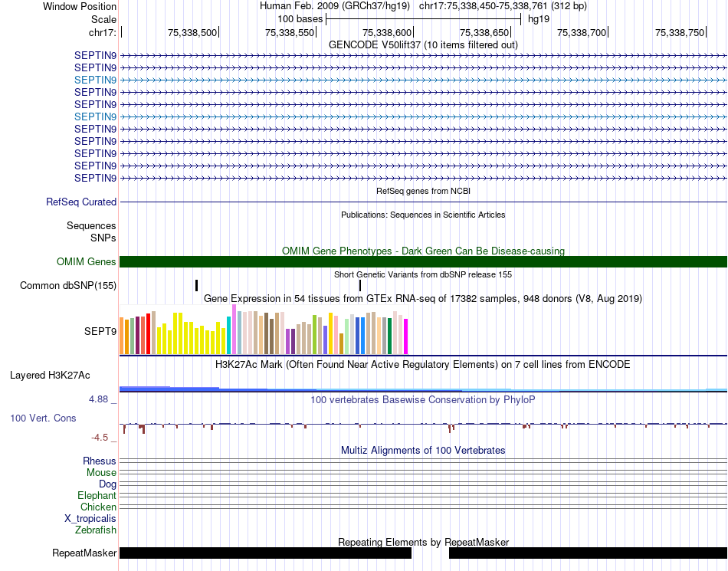The width and height of the screenshot is (728, 571).
Task: Click the 100 bases scale bar
Action: pos(424,19)
